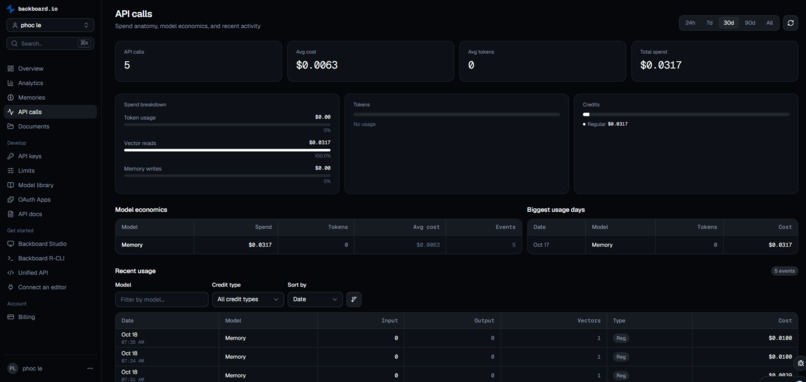Click the Vectors column header

coord(589,320)
